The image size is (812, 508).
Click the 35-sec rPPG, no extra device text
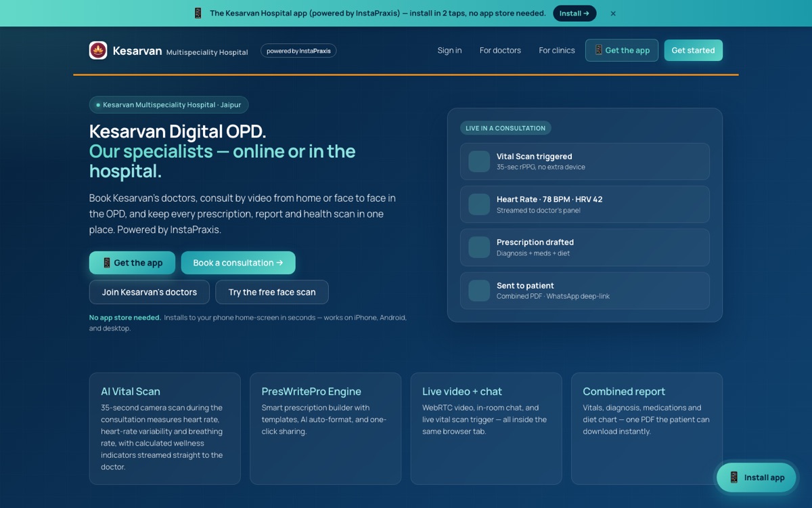click(541, 167)
